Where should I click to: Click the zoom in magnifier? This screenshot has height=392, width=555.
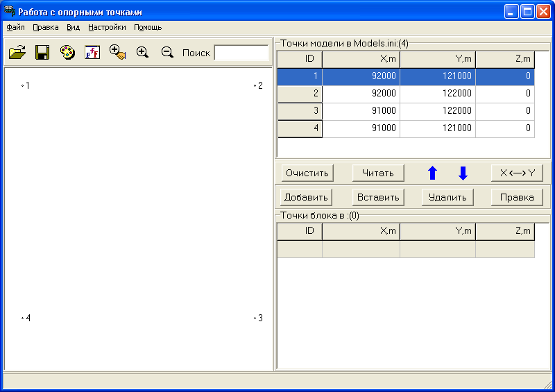142,53
